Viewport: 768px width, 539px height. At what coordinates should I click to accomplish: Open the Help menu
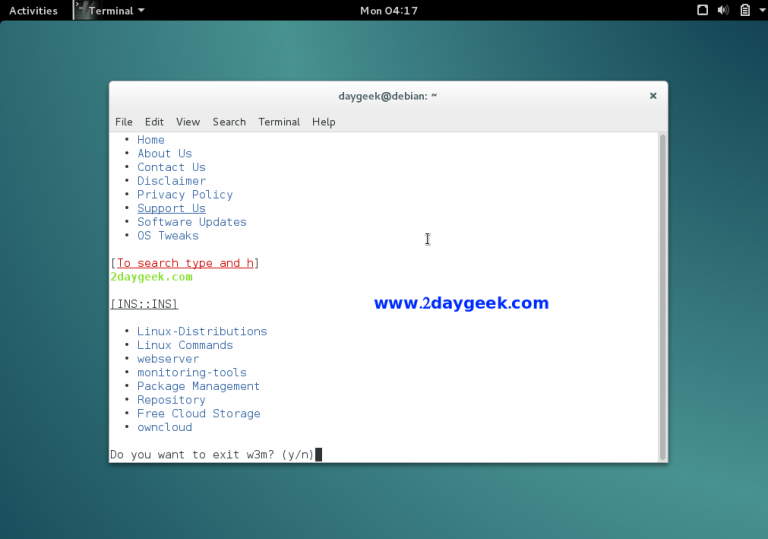click(x=323, y=122)
